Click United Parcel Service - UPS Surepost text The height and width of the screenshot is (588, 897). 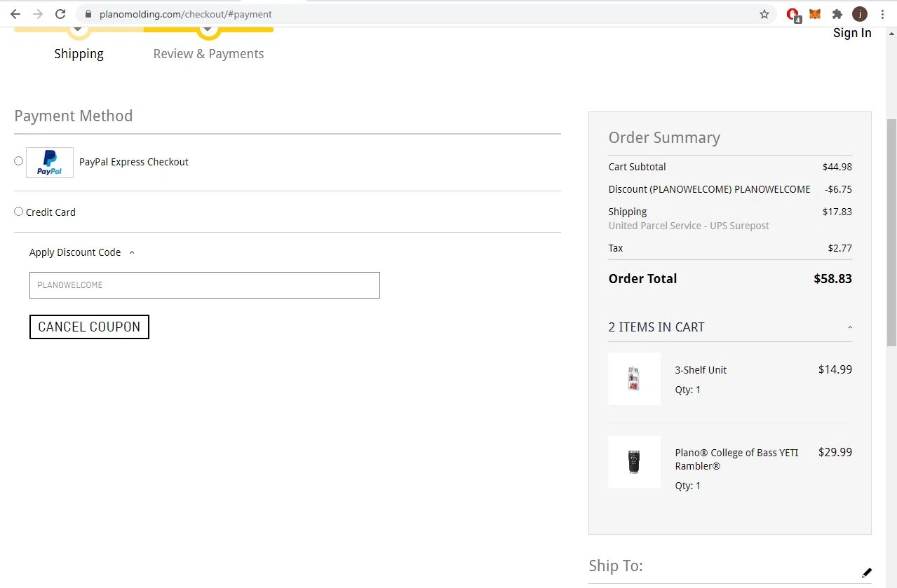(689, 226)
